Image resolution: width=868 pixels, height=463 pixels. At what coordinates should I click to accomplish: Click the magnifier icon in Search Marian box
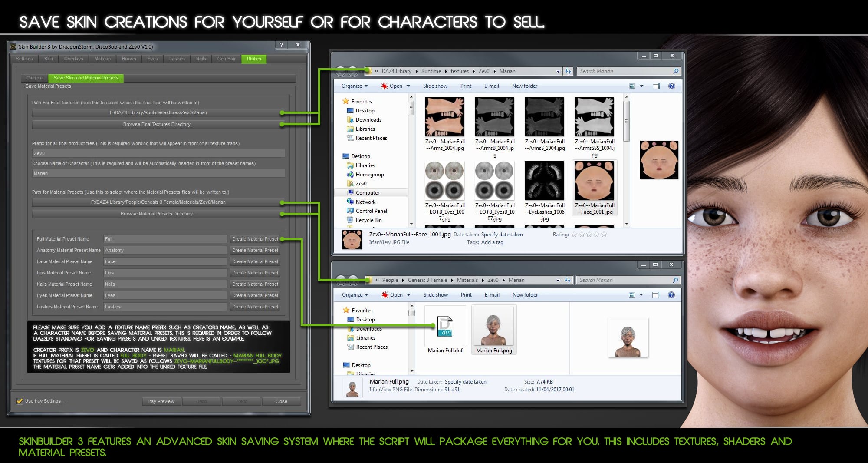pos(675,71)
